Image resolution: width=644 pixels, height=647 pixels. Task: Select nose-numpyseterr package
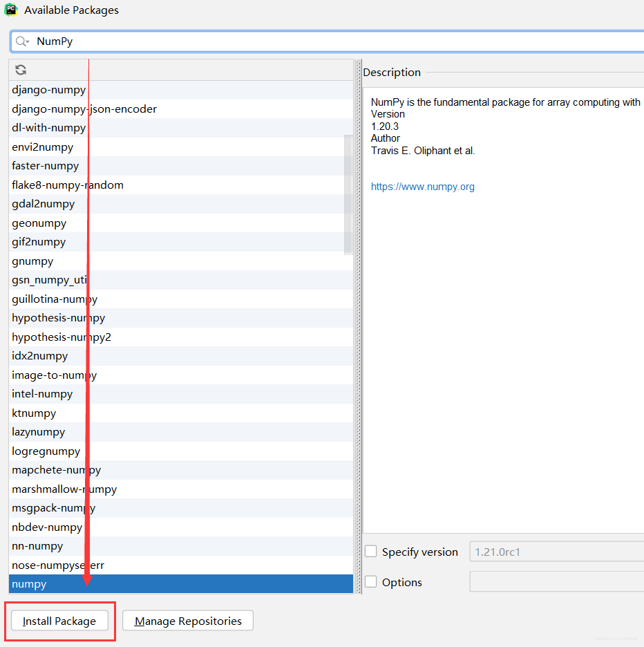[181, 565]
